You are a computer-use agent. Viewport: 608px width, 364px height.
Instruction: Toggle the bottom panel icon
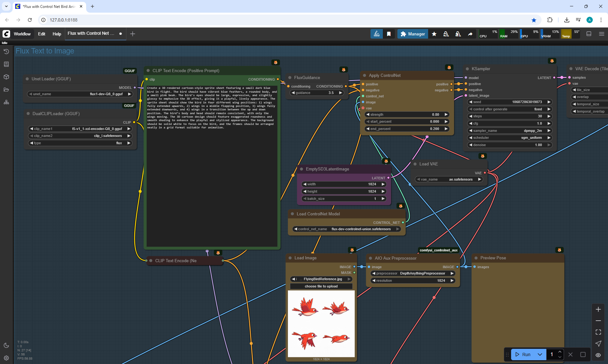(589, 34)
